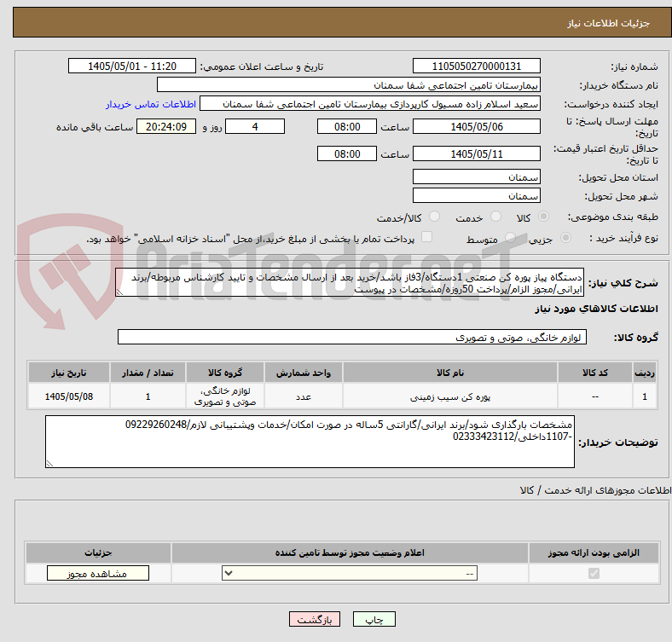Click the اطلاعات کالاهای مورد نیاز heading
This screenshot has height=642, width=672.
[596, 309]
